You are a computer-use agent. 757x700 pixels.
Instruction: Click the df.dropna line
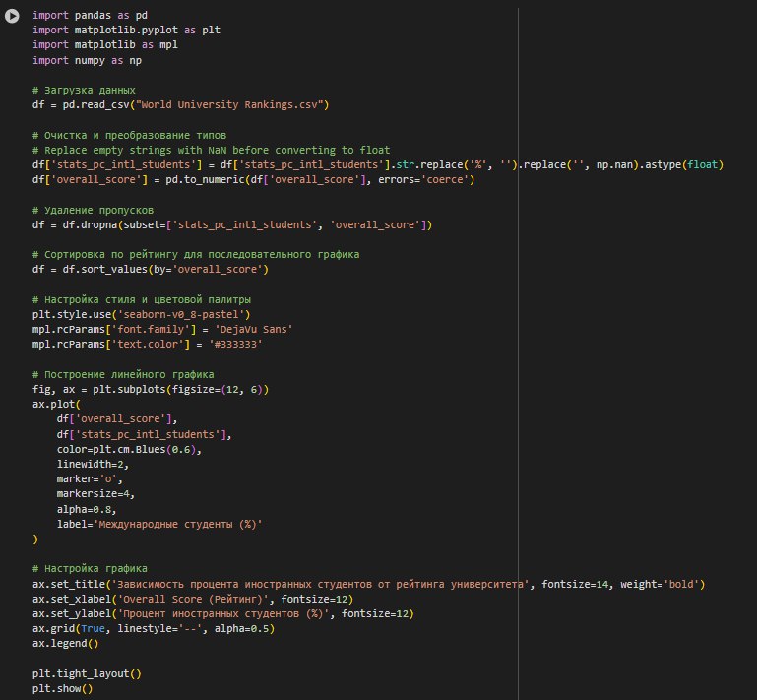(232, 225)
